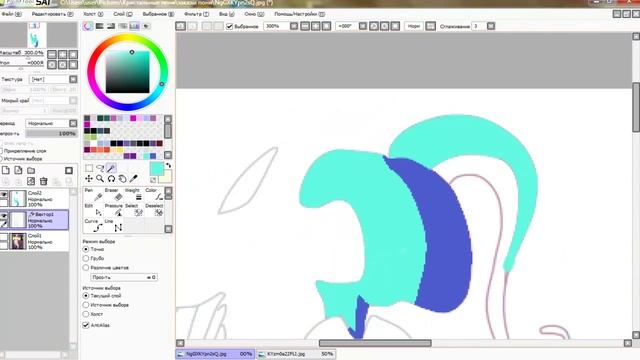
Task: Choose the Curve tool
Action: click(x=93, y=226)
